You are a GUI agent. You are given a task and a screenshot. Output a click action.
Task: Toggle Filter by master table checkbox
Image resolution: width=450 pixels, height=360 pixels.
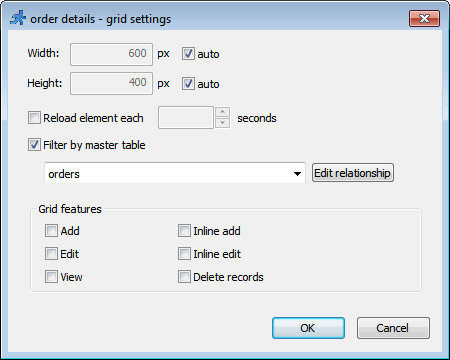pos(34,145)
